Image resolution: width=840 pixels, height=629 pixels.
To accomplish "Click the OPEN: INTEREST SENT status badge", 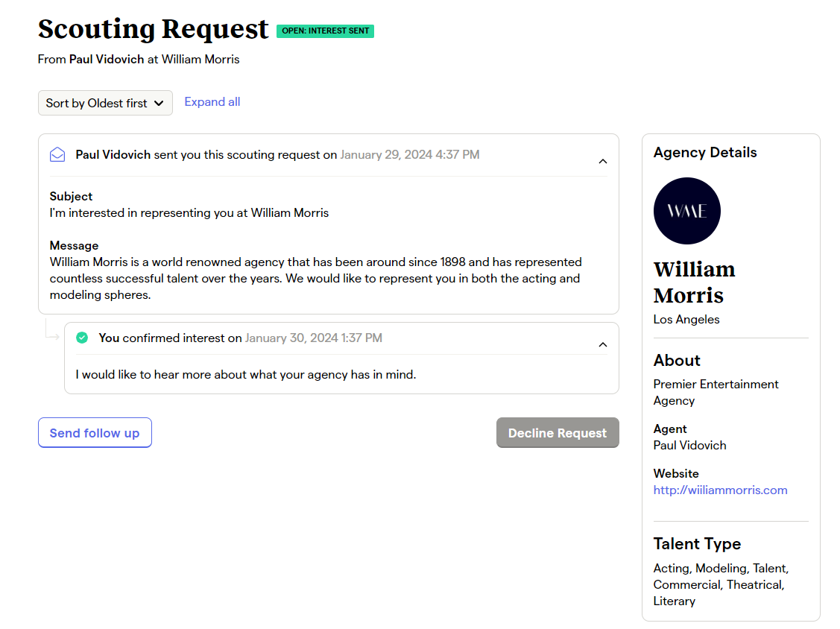I will [325, 31].
